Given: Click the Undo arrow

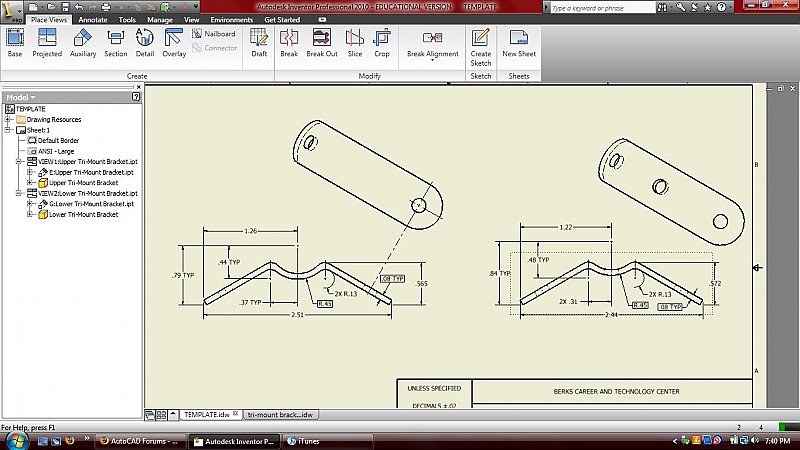Looking at the screenshot, I should [79, 7].
